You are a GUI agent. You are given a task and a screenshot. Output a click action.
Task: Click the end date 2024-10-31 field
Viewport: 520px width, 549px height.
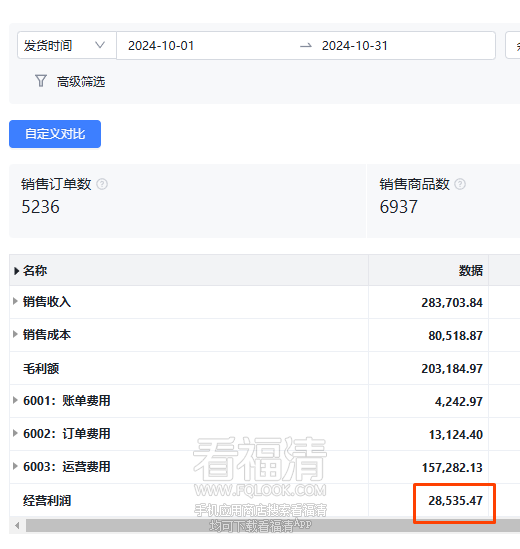(354, 46)
